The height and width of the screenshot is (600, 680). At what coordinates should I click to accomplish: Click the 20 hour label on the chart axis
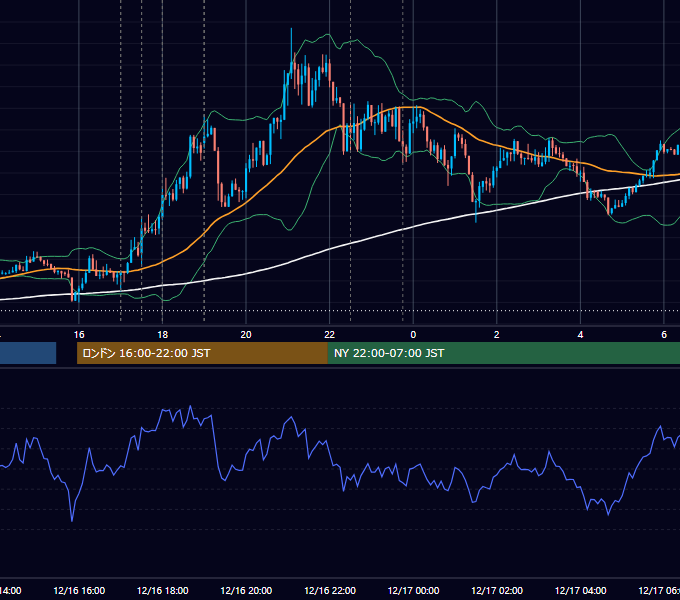[246, 335]
